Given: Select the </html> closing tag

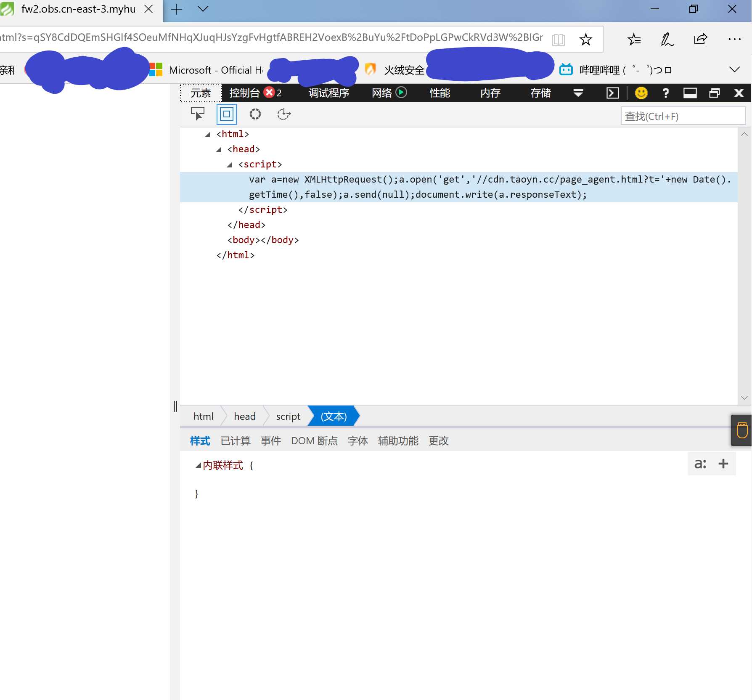Looking at the screenshot, I should click(x=235, y=255).
